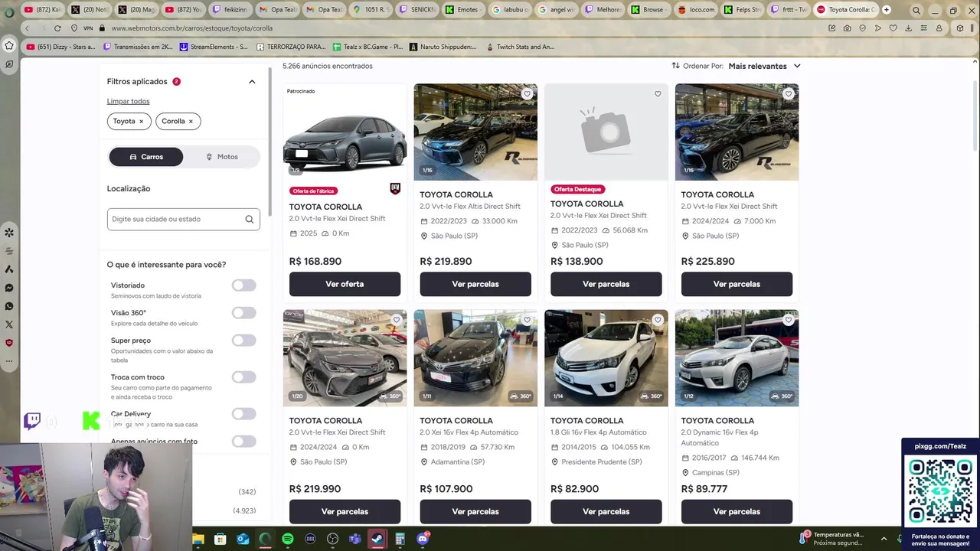Open Calculator from the taskbar
This screenshot has width=980, height=551.
click(400, 540)
